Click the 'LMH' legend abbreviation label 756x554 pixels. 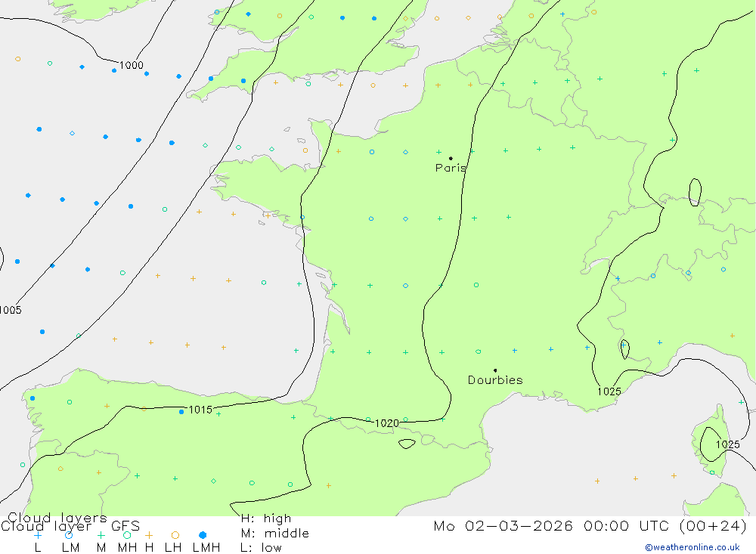tap(206, 548)
